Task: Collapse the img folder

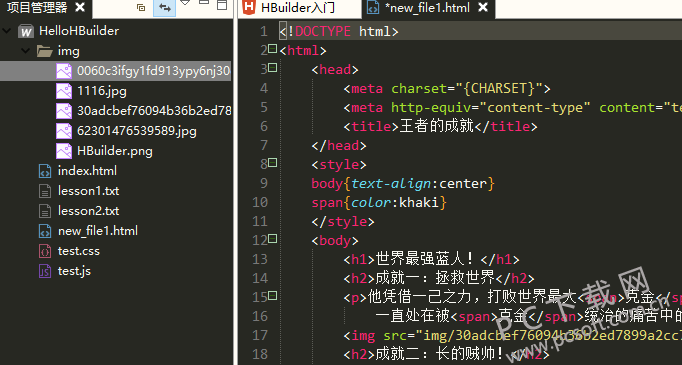Action: point(26,50)
